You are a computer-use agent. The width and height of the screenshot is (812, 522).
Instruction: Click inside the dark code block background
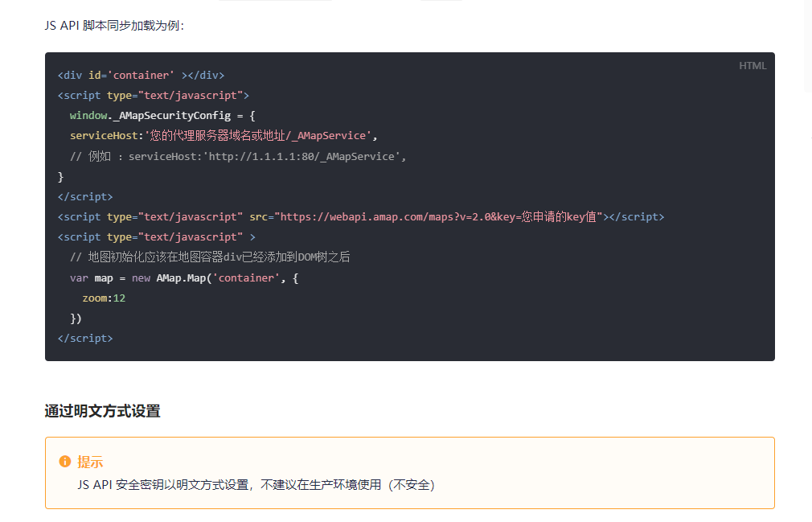click(x=563, y=322)
